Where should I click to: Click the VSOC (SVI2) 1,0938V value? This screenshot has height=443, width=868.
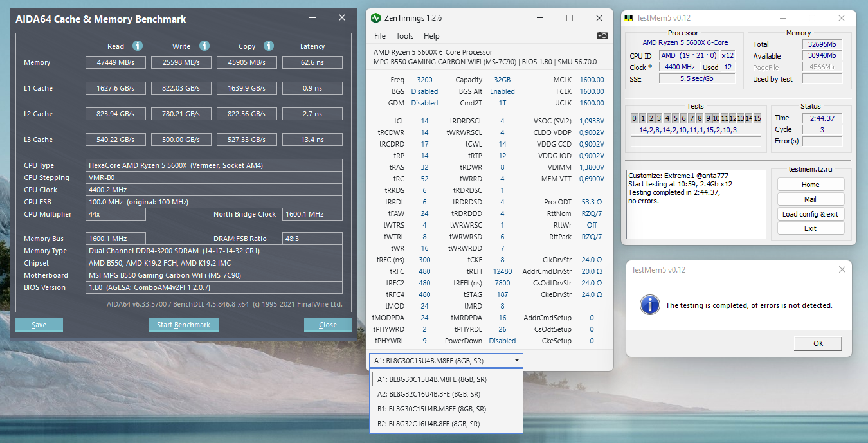click(591, 121)
